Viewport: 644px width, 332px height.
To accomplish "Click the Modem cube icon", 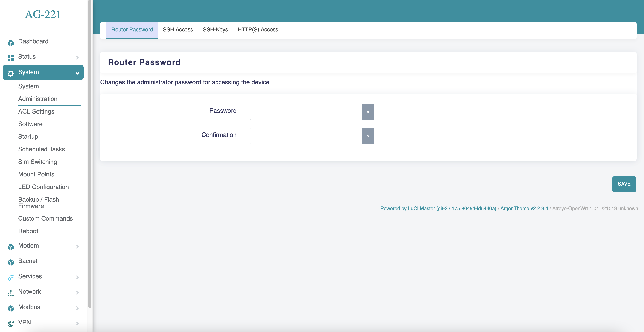I will tap(10, 247).
